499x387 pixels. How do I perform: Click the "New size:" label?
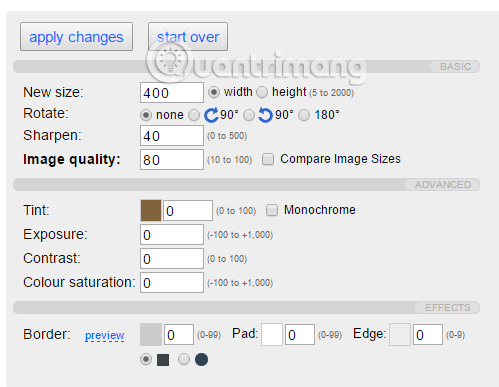[x=53, y=92]
